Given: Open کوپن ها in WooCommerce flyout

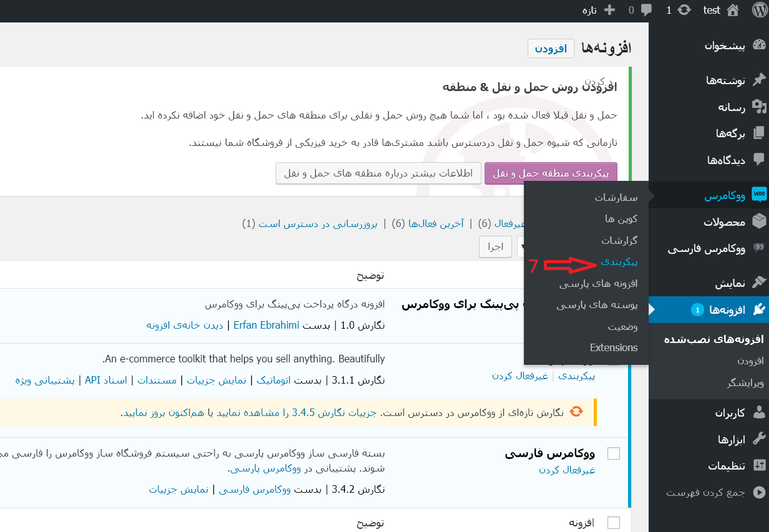Looking at the screenshot, I should (x=621, y=219).
